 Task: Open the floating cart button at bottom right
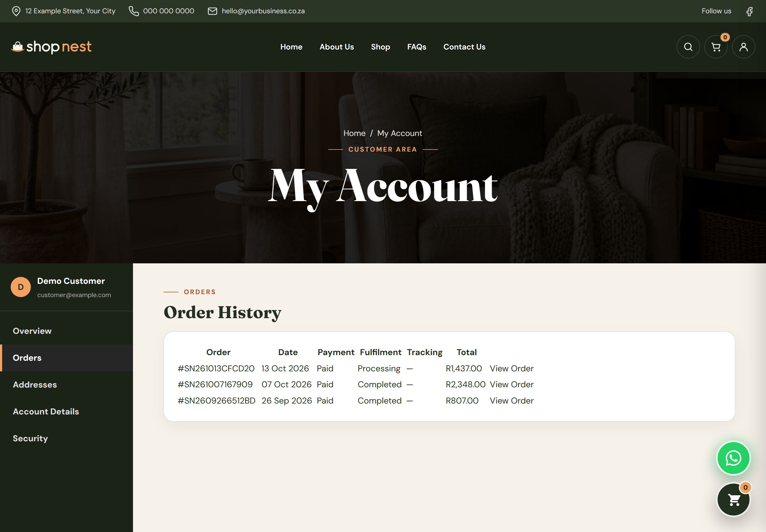[x=733, y=500]
